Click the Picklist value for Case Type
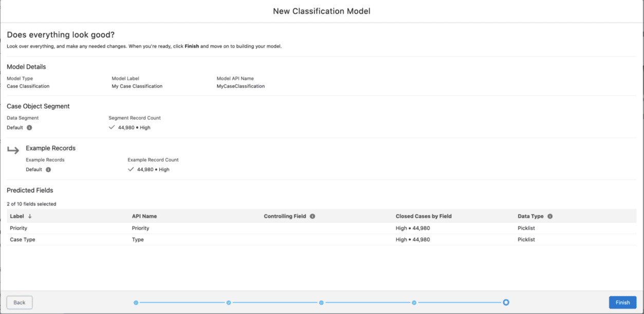 526,239
